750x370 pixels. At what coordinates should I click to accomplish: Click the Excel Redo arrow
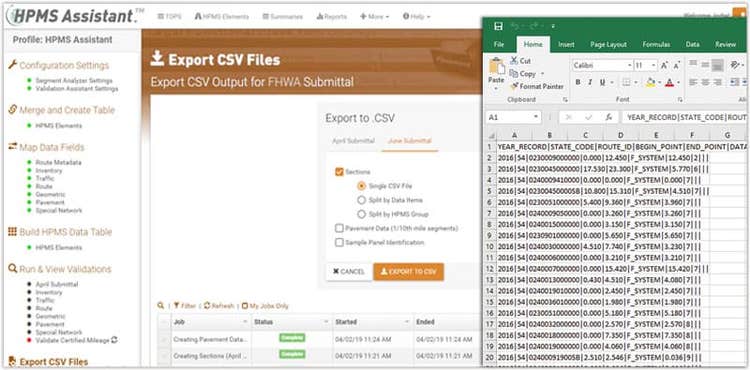pos(534,26)
